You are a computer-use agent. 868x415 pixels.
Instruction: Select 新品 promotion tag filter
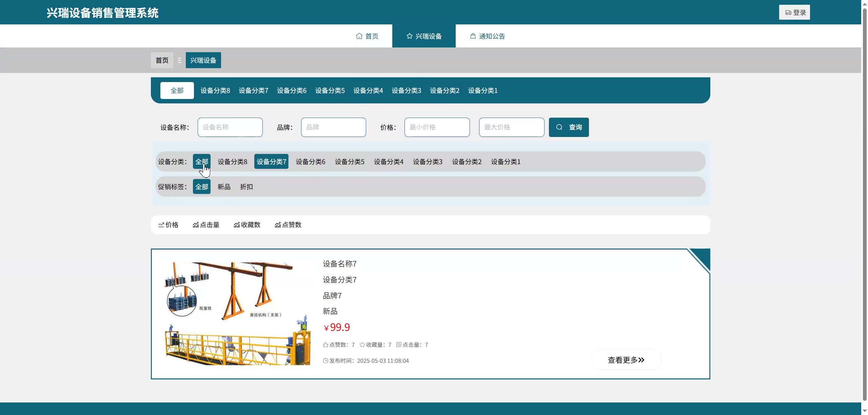(x=224, y=187)
